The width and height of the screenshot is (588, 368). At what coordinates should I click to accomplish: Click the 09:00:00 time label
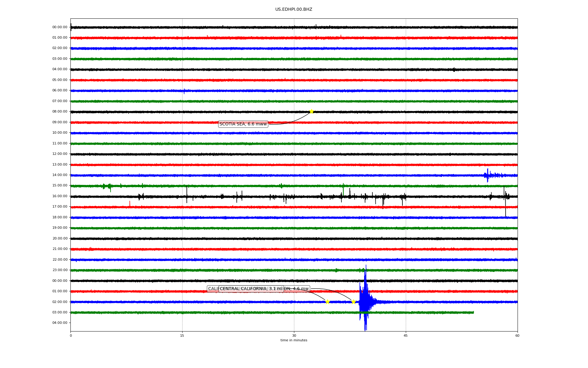60,122
